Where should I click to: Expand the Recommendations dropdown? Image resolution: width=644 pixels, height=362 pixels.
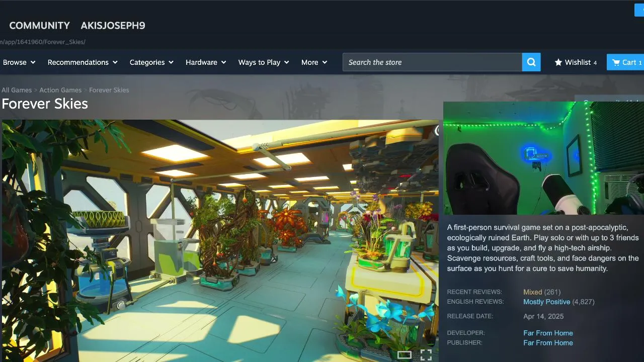click(x=83, y=62)
